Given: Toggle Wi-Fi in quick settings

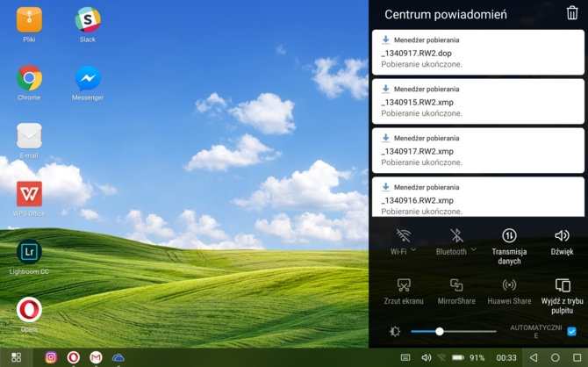Looking at the screenshot, I should [403, 235].
